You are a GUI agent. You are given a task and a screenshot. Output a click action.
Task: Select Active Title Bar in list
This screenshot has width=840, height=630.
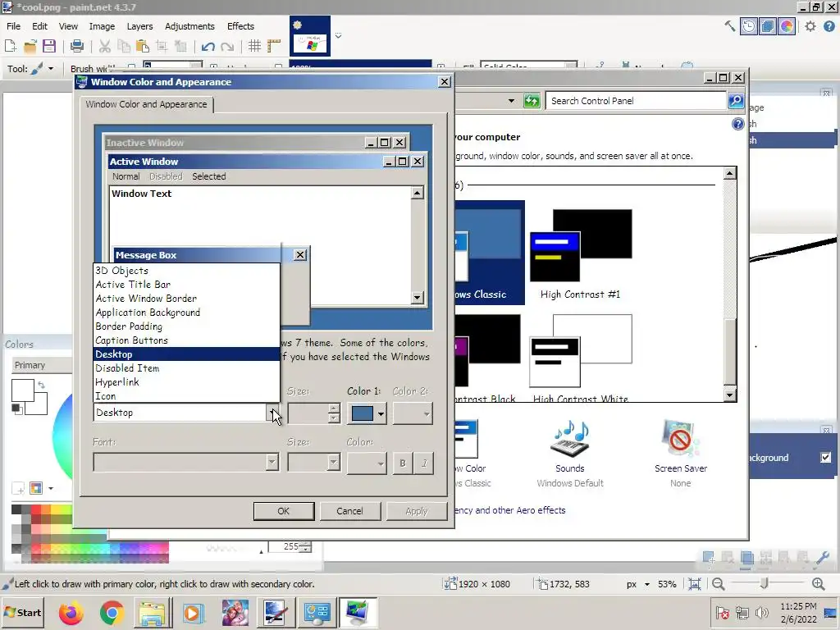click(x=186, y=285)
